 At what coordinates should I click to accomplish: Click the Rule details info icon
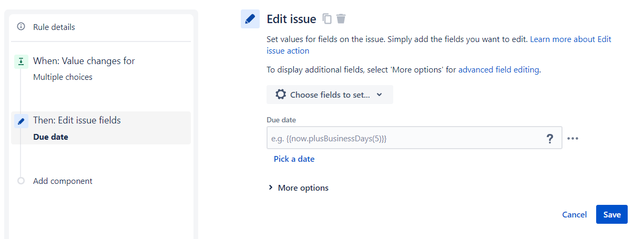pos(21,27)
